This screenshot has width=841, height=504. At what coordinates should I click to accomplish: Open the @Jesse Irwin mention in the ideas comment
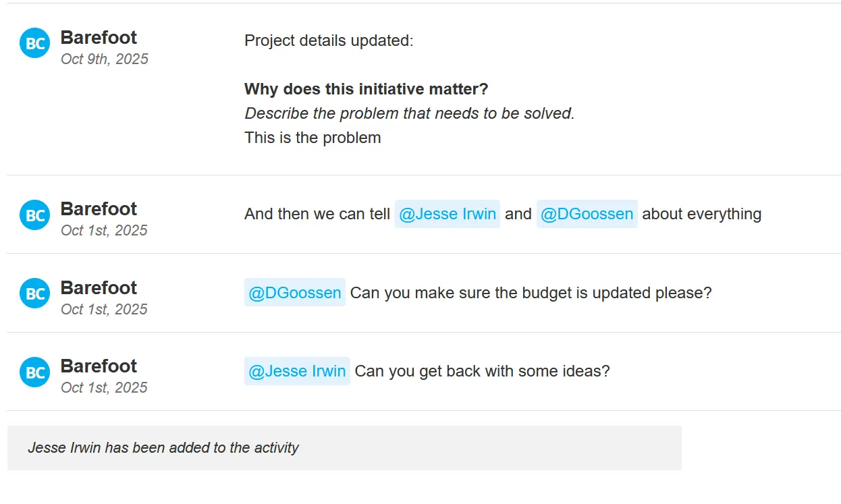[297, 370]
